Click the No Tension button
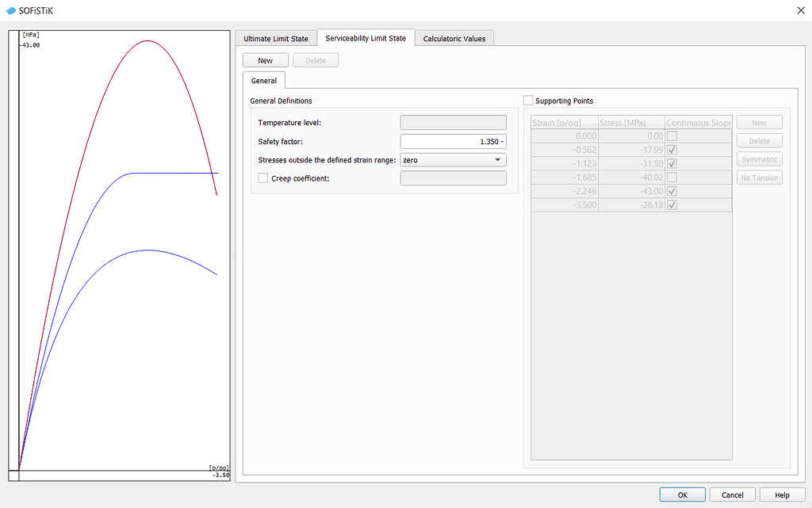This screenshot has width=812, height=508. pos(759,177)
